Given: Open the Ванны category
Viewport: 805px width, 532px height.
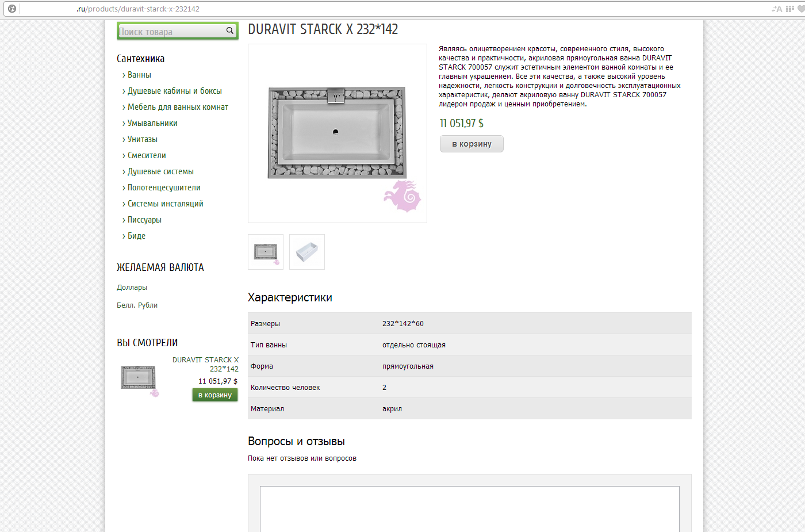Looking at the screenshot, I should (x=139, y=75).
